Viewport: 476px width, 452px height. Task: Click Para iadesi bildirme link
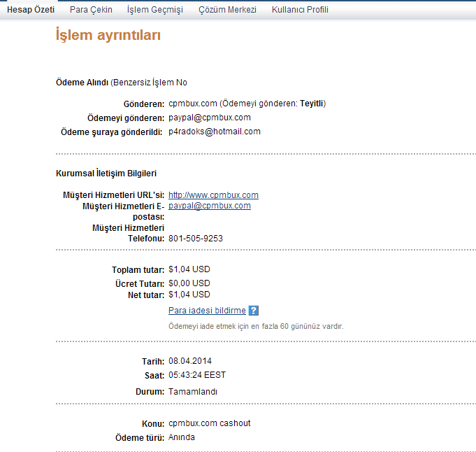pyautogui.click(x=207, y=311)
